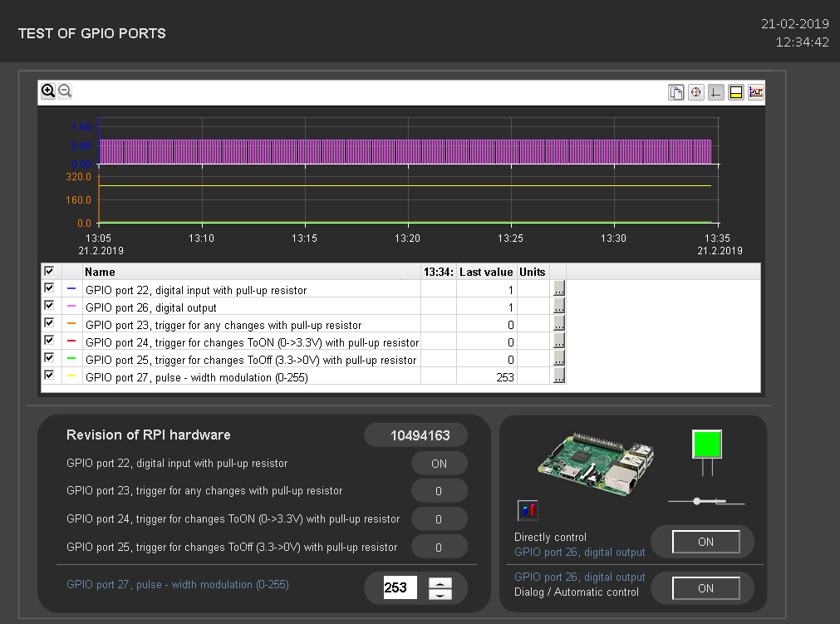Viewport: 840px width, 624px height.
Task: Click the 'Last value' column header
Action: point(486,272)
